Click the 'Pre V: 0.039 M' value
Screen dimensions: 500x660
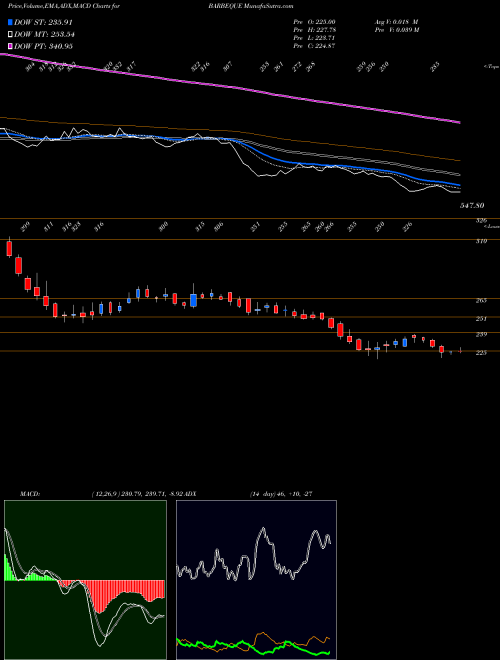[396, 30]
